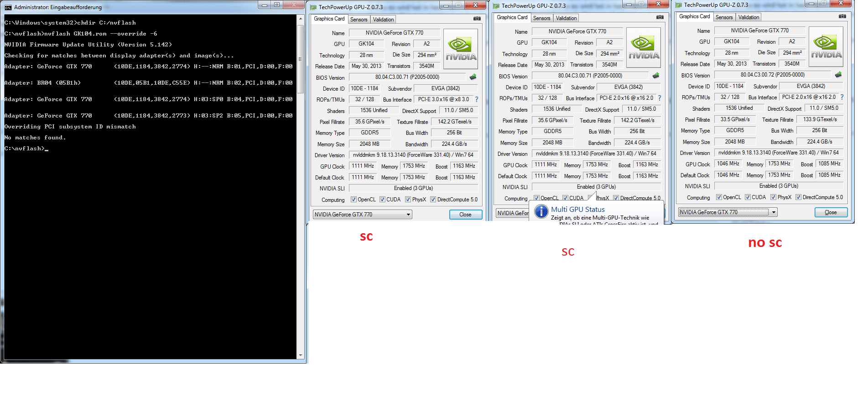The width and height of the screenshot is (868, 395).
Task: Open the Validation tab in the middle GPU-Z window
Action: pyautogui.click(x=566, y=18)
